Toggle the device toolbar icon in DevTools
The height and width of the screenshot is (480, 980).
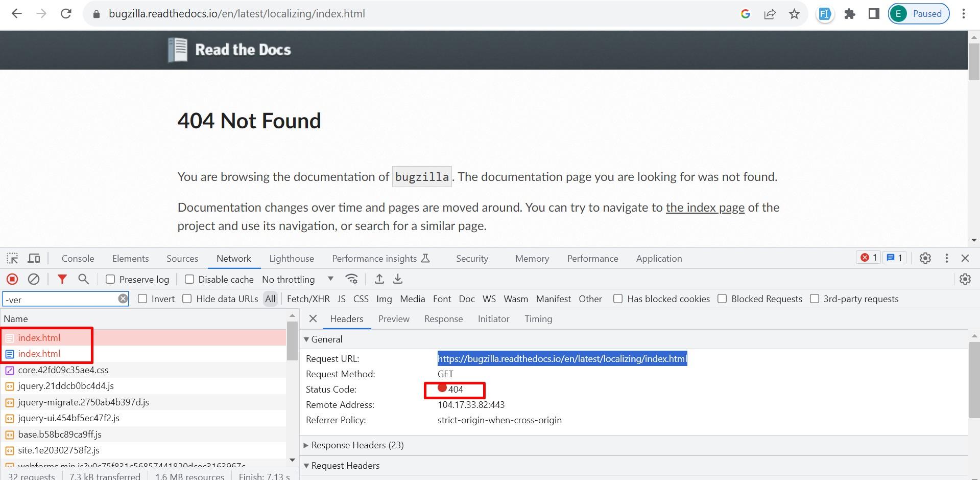pos(34,258)
